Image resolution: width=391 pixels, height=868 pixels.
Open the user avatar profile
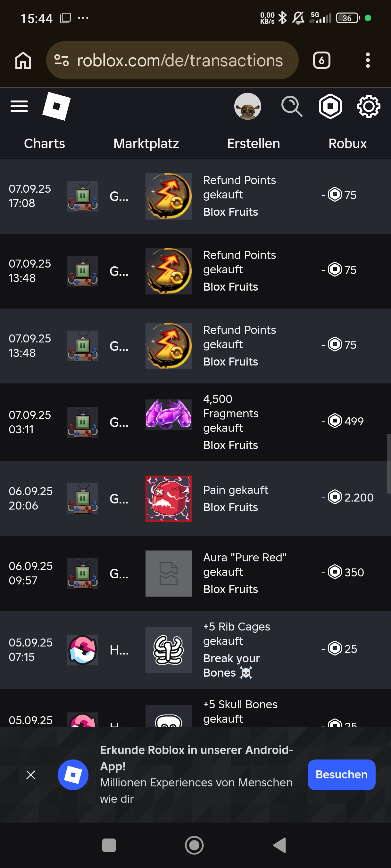point(247,107)
